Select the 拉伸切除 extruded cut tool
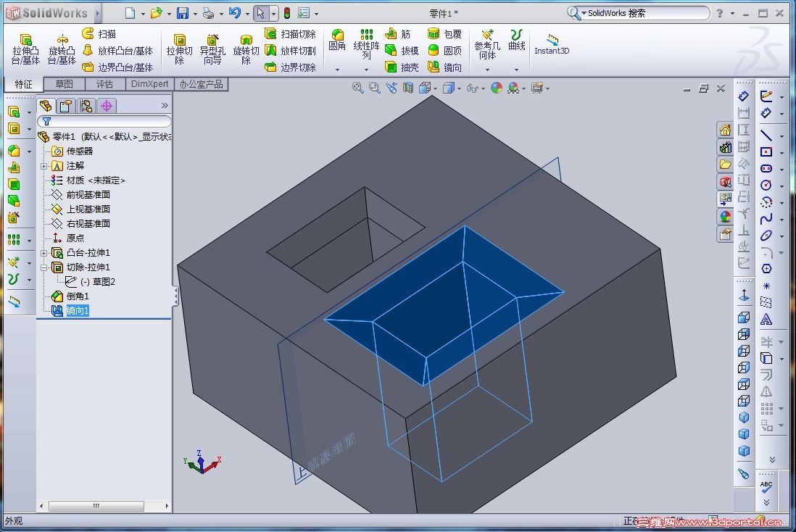 click(x=179, y=49)
